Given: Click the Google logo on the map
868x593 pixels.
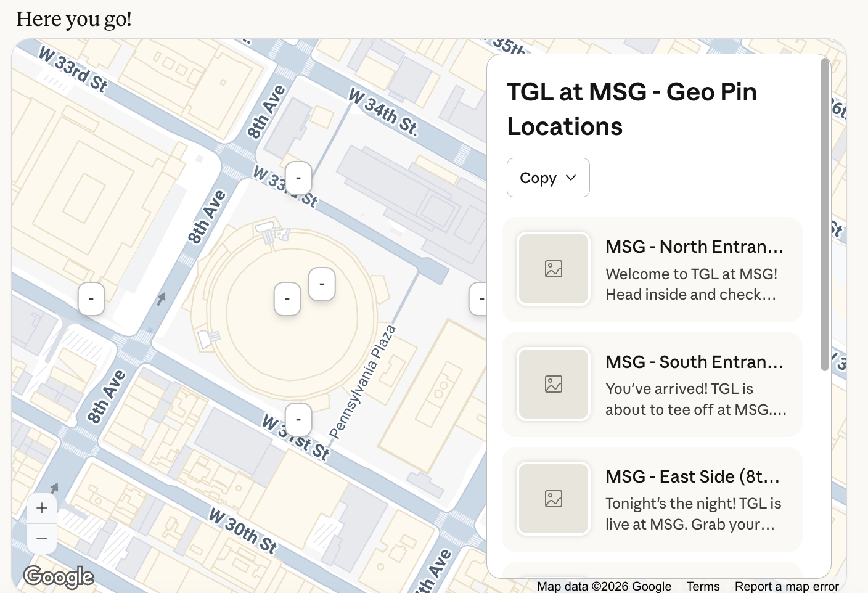Looking at the screenshot, I should 59,577.
